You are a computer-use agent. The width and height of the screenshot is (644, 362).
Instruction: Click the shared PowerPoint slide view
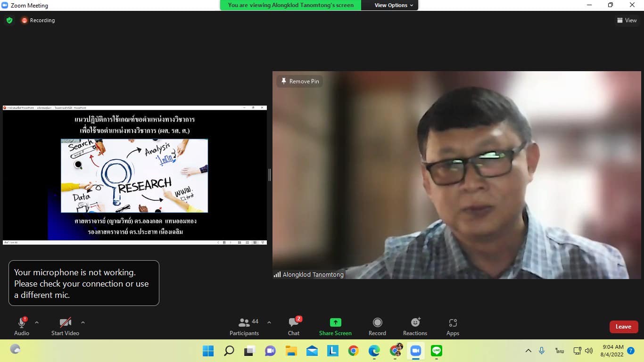point(134,175)
